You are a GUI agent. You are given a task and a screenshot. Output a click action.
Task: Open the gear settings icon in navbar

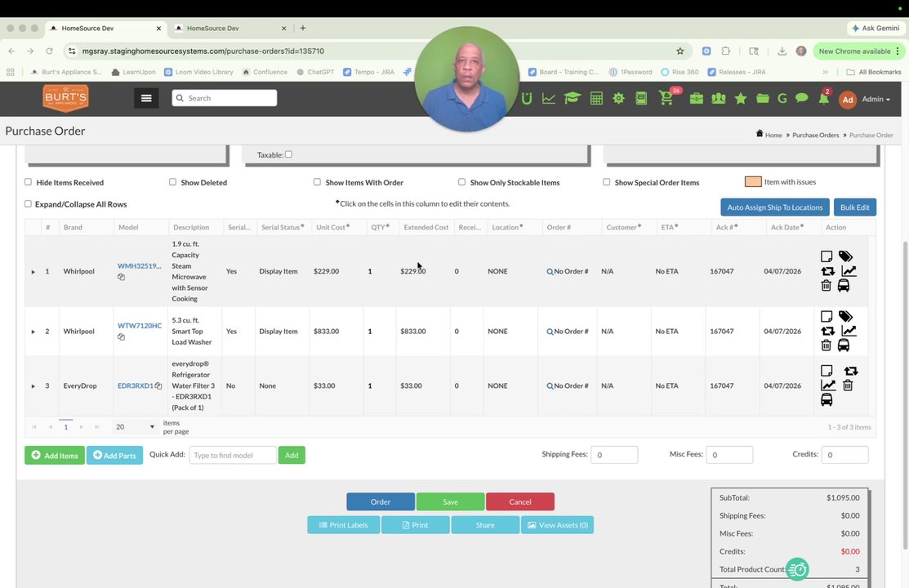pos(618,99)
